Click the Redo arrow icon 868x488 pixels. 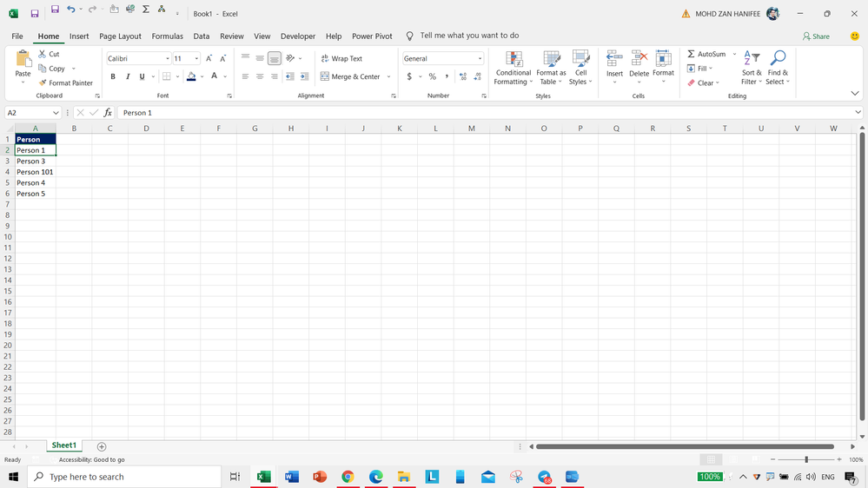pyautogui.click(x=92, y=10)
